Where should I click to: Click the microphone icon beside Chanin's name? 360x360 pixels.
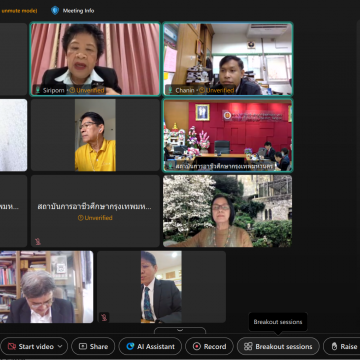(x=170, y=90)
